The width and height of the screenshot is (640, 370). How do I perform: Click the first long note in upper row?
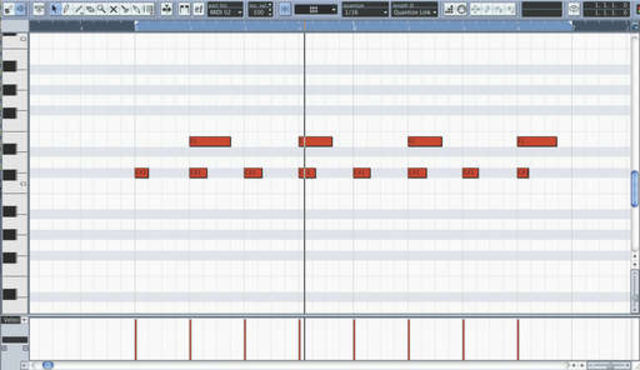210,142
